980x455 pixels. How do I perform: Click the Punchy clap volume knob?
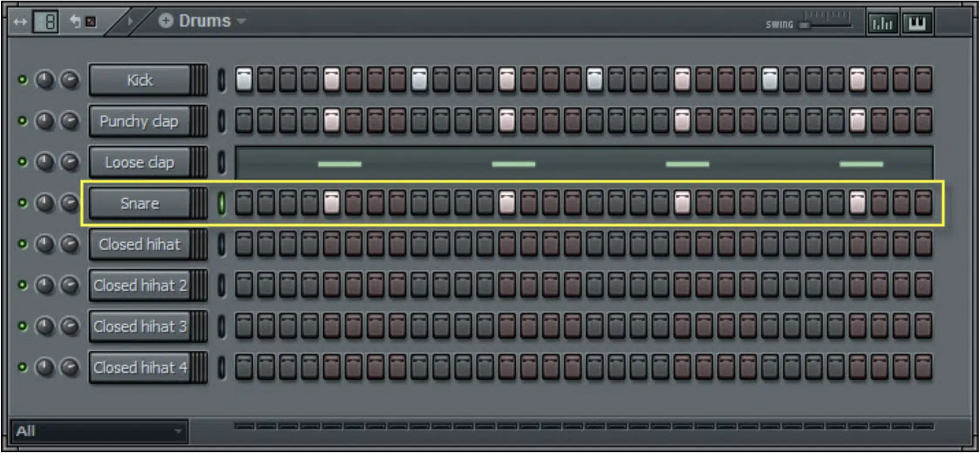pyautogui.click(x=70, y=121)
